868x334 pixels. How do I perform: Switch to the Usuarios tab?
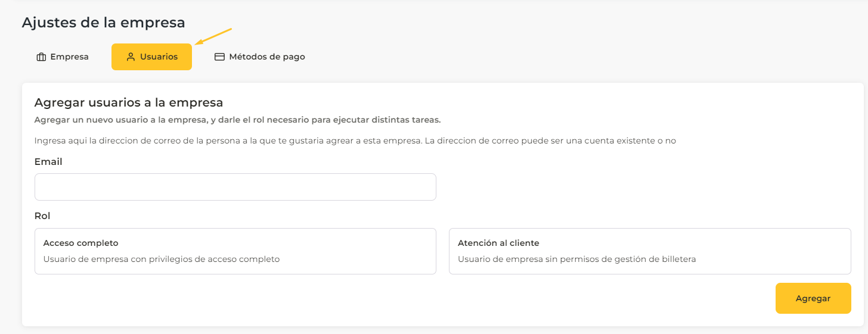point(151,57)
